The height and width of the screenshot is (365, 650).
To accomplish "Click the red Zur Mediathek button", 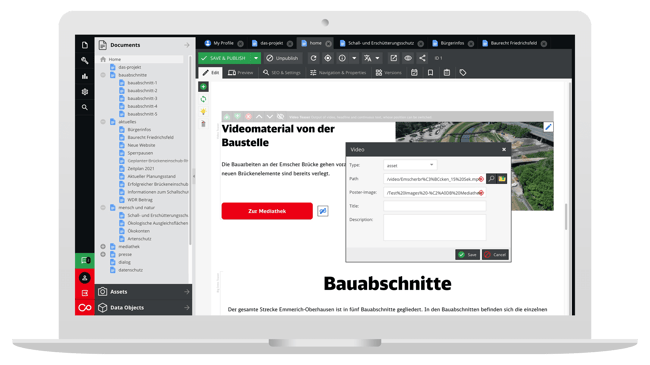I will 267,211.
